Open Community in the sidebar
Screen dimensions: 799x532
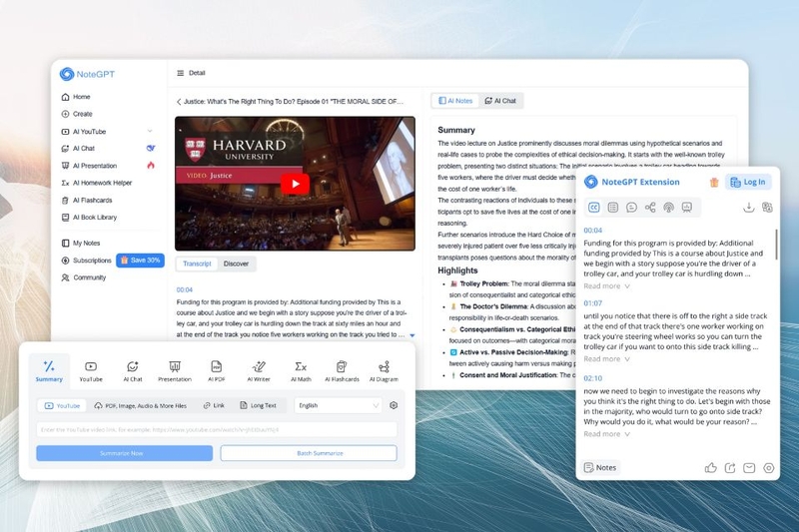point(84,277)
